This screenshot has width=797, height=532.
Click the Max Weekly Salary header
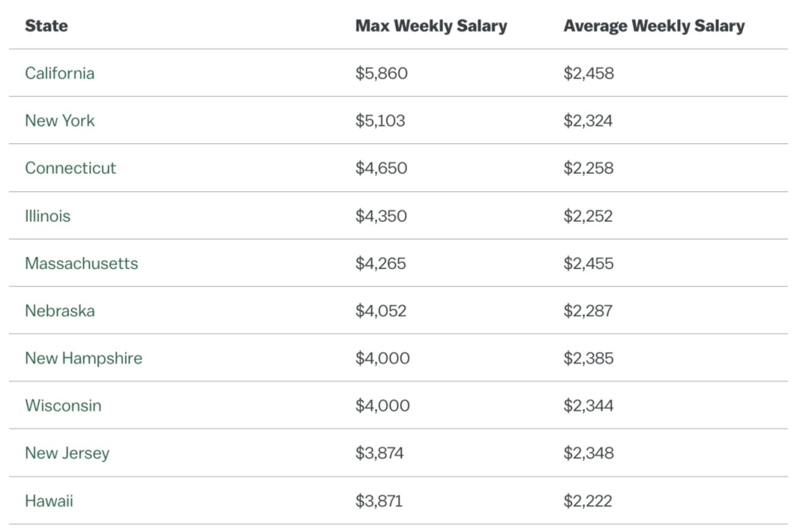coord(431,26)
